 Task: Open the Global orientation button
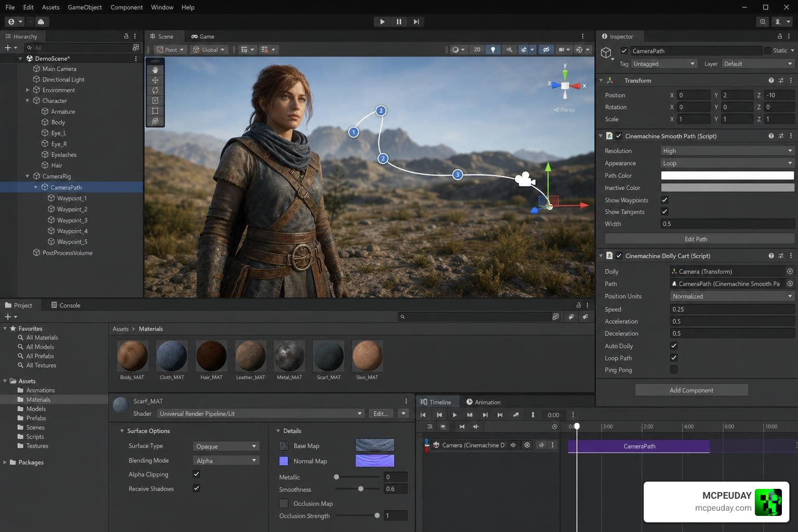pos(209,50)
